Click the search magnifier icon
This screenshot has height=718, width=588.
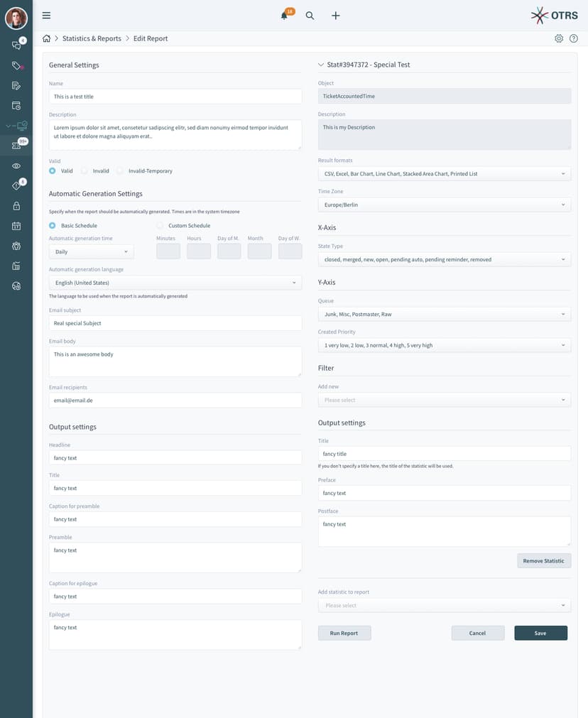click(x=310, y=15)
